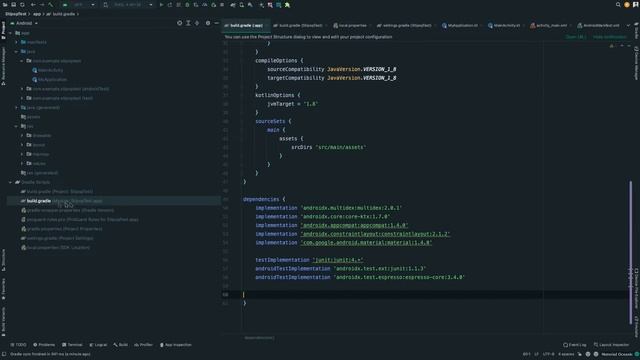Open the hidden editor tabs dropdown arrow
The image size is (640, 360).
point(629,25)
